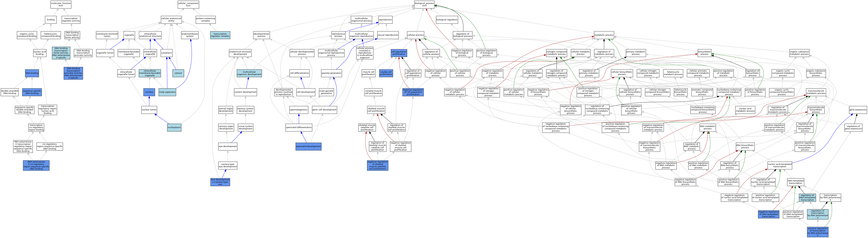The width and height of the screenshot is (868, 238).
Task: Click the sexual reproduction node
Action: (388, 35)
